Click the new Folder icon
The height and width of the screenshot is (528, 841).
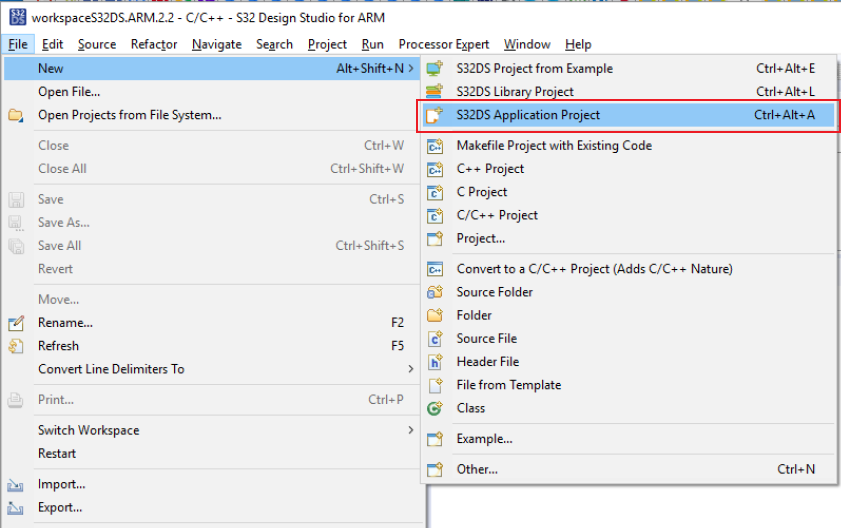click(434, 315)
